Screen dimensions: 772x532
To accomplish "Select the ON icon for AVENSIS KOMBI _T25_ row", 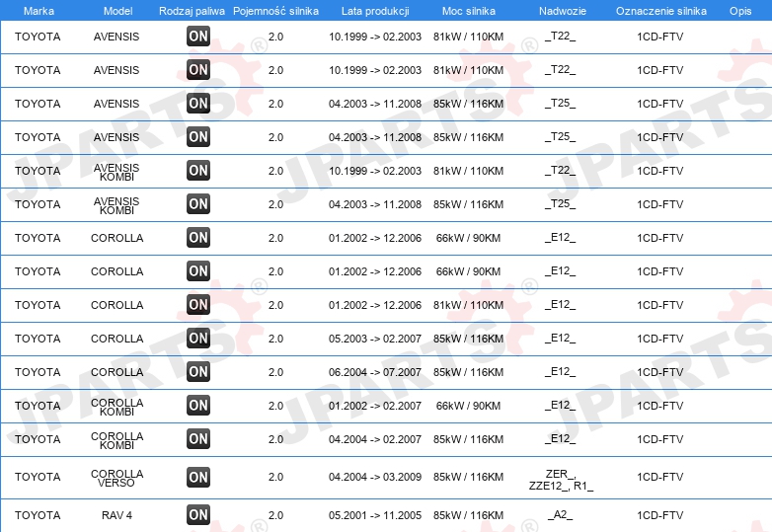I will pos(198,203).
